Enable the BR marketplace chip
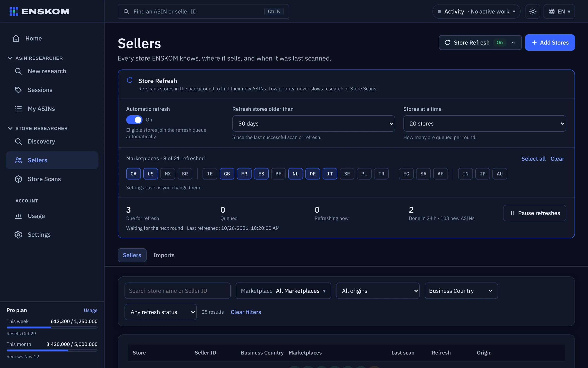 tap(185, 174)
